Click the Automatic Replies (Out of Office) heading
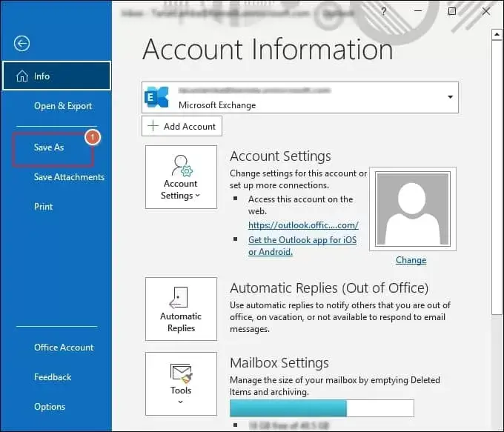Image resolution: width=504 pixels, height=432 pixels. [x=329, y=288]
